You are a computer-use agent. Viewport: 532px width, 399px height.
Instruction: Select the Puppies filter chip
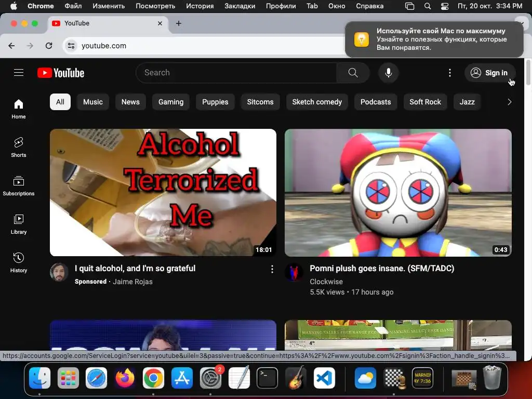point(215,102)
